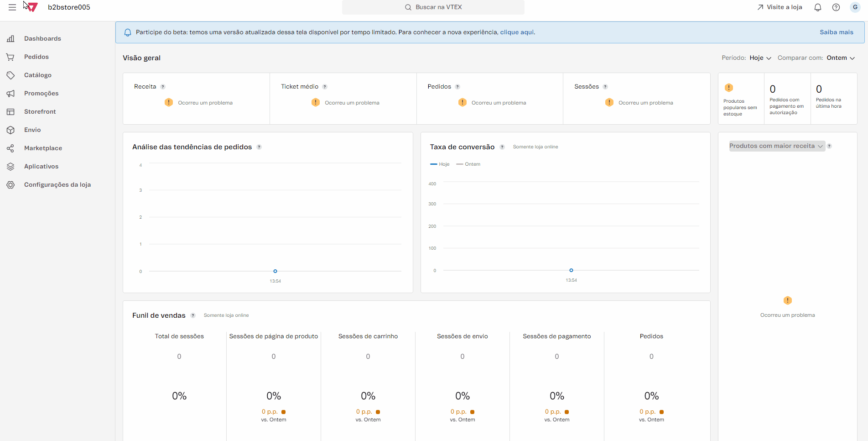
Task: Expand the Comparar com Ontem dropdown
Action: [841, 58]
